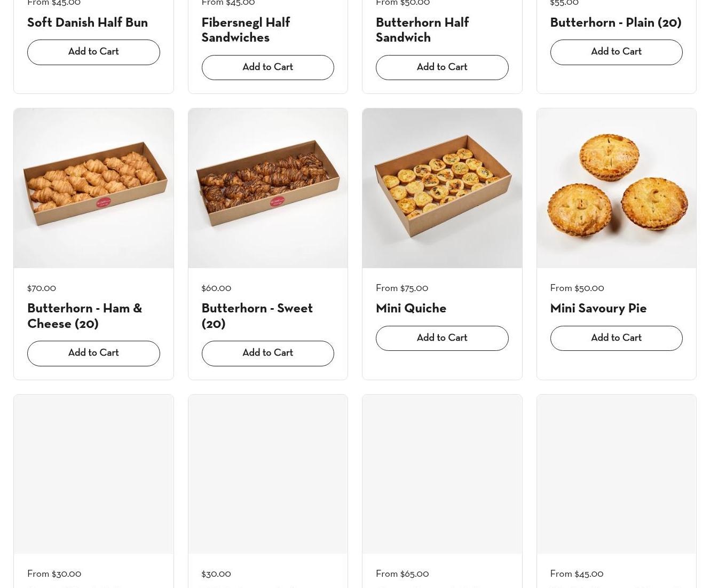View the chocolate-drizzled sweet butterhorn photo

point(267,188)
